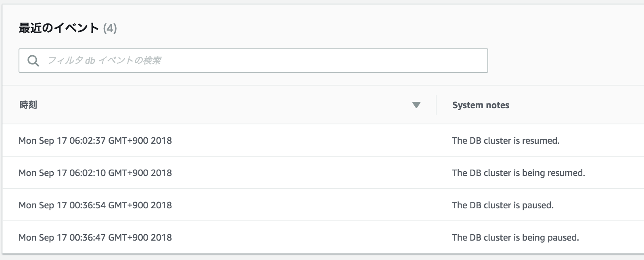The width and height of the screenshot is (644, 260).
Task: Select the 00:36:47 event timestamp
Action: point(95,237)
